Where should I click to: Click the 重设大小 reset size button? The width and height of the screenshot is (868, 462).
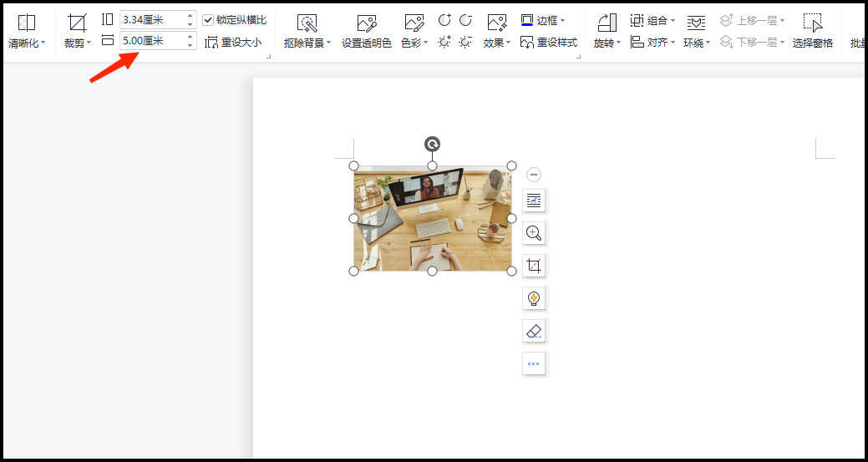tap(233, 43)
